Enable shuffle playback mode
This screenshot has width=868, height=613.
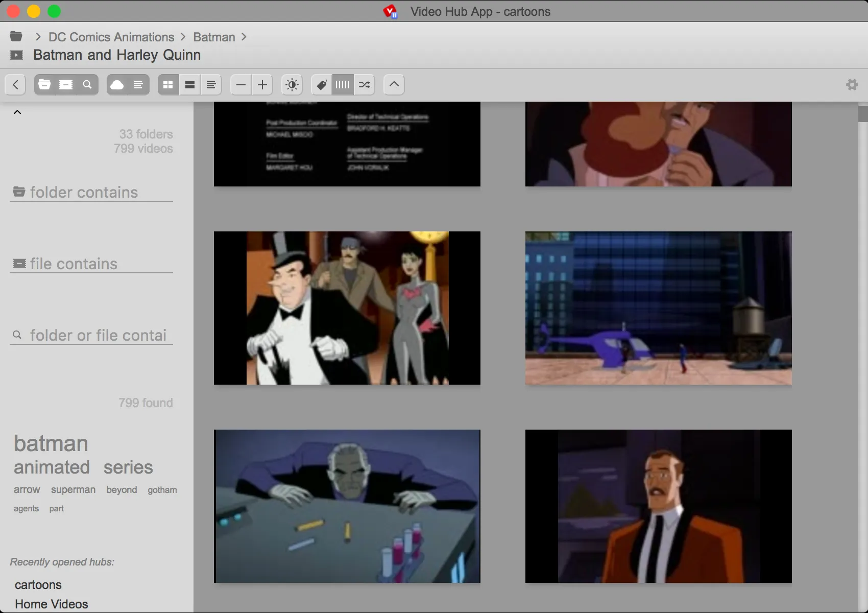[364, 84]
